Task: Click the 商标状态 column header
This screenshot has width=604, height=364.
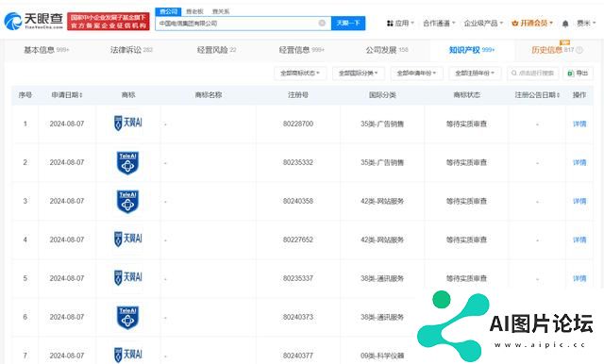Action: [466, 95]
